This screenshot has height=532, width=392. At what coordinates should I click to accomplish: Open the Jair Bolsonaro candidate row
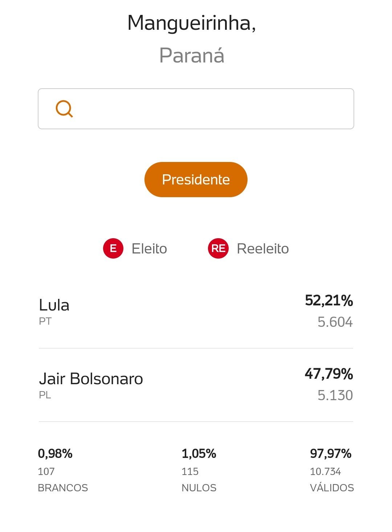pyautogui.click(x=196, y=385)
